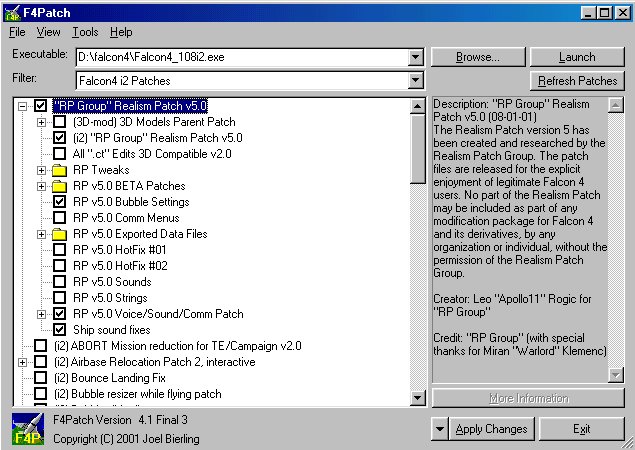Check (i2) Bubble resizer while flying patch

click(40, 394)
